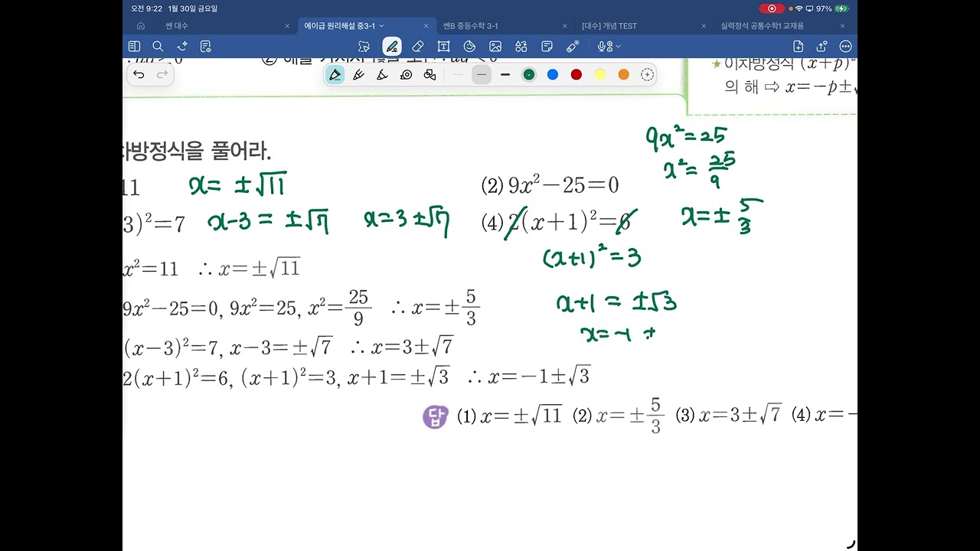
Task: Close the 쎈 대수 tab
Action: coord(287,26)
